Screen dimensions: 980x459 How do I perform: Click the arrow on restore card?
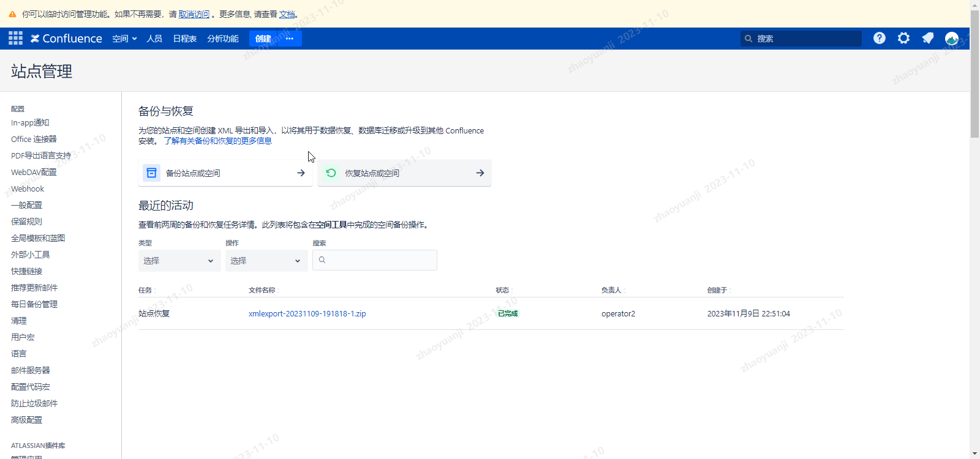pos(480,173)
